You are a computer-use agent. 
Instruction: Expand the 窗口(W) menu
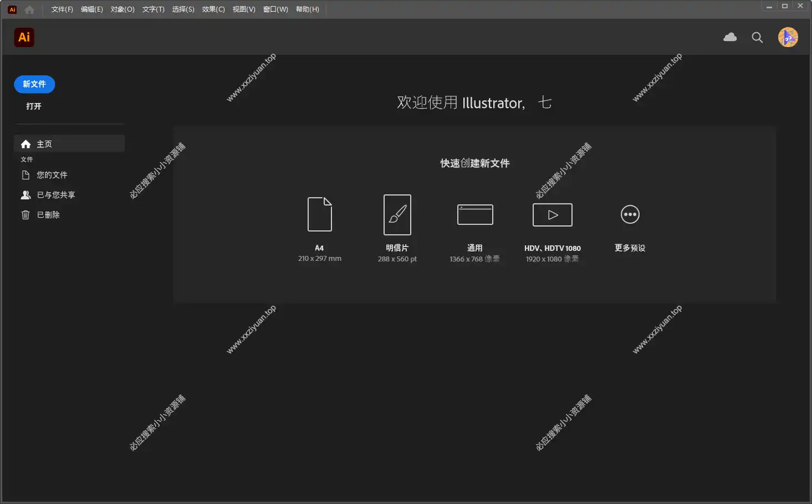click(x=275, y=9)
